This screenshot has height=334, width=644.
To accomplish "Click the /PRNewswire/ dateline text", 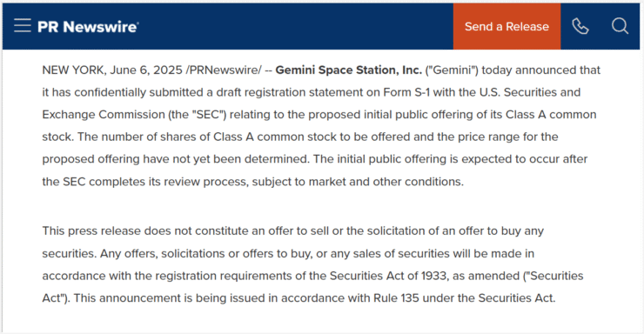I will 224,70.
